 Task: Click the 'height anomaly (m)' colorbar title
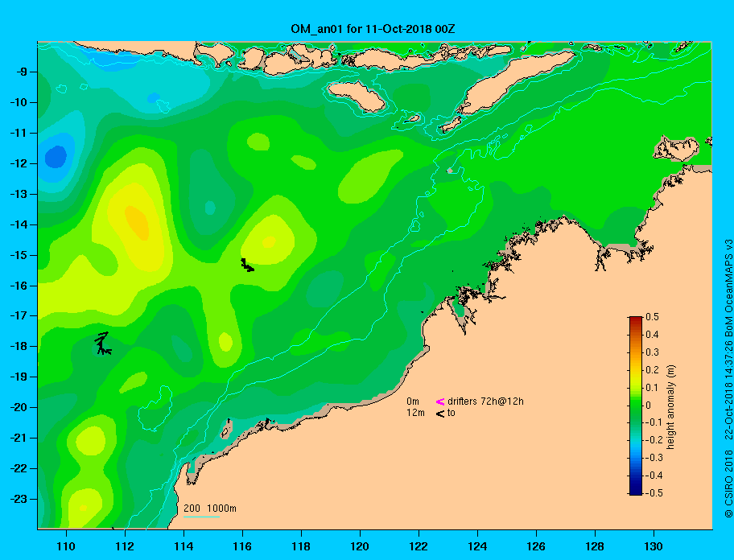pyautogui.click(x=670, y=407)
